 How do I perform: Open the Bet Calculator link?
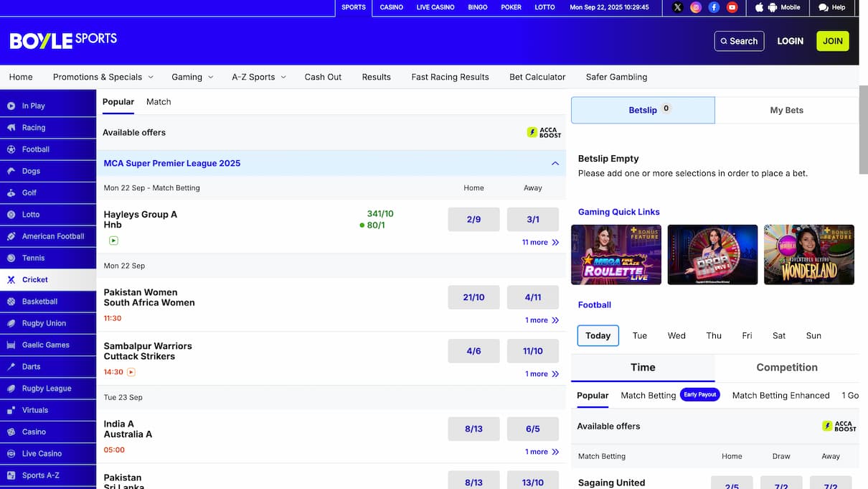[x=537, y=77]
